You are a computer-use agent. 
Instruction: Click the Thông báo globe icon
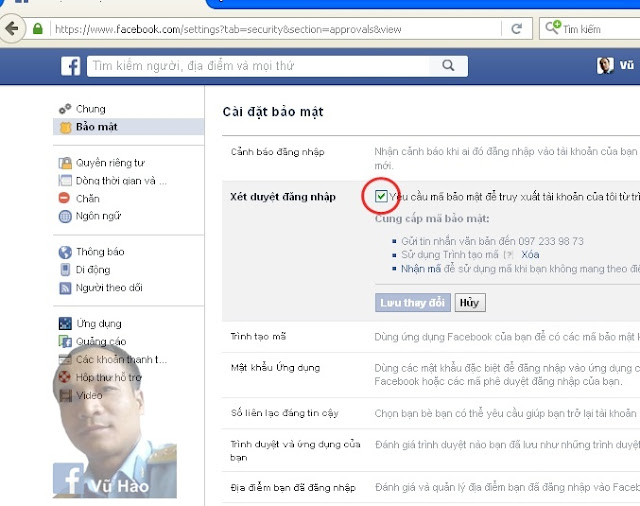pyautogui.click(x=65, y=252)
